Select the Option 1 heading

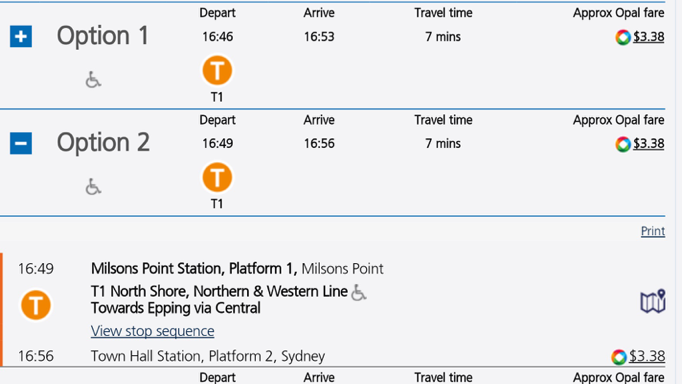pyautogui.click(x=103, y=36)
